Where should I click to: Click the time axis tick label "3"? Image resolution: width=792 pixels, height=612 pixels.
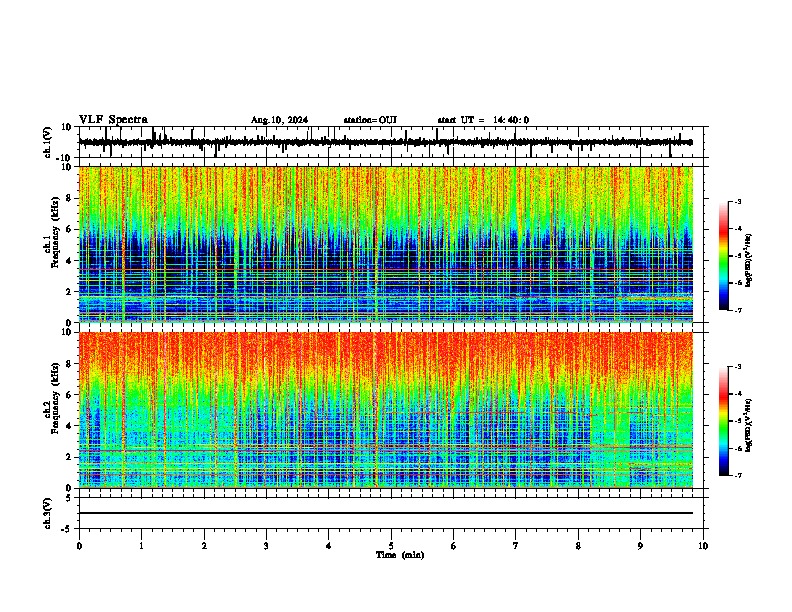coord(266,546)
